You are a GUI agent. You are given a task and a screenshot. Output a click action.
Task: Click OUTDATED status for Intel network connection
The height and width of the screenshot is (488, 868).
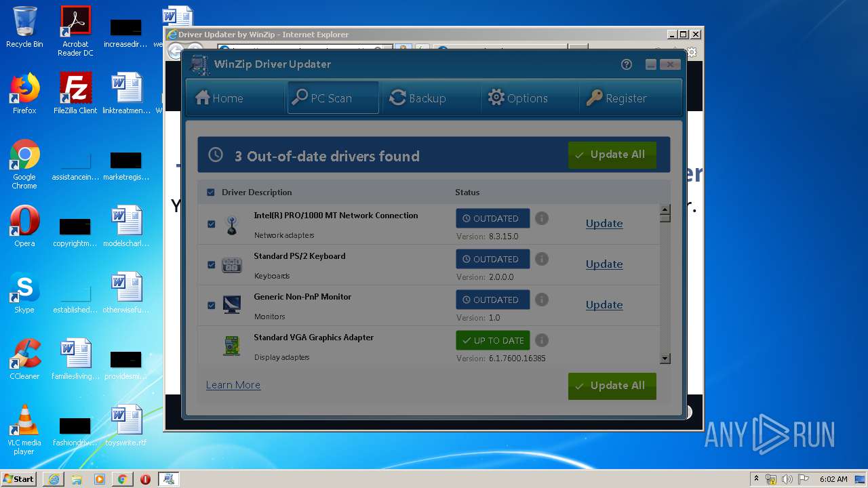click(493, 218)
